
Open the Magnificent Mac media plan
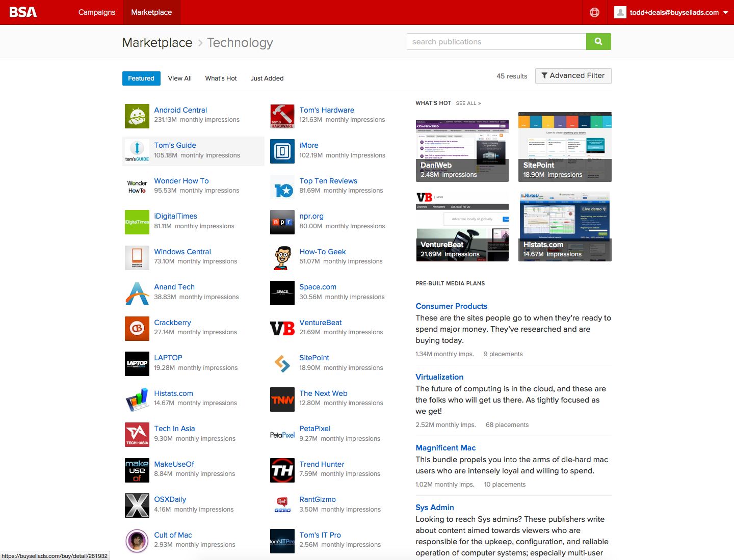(445, 448)
